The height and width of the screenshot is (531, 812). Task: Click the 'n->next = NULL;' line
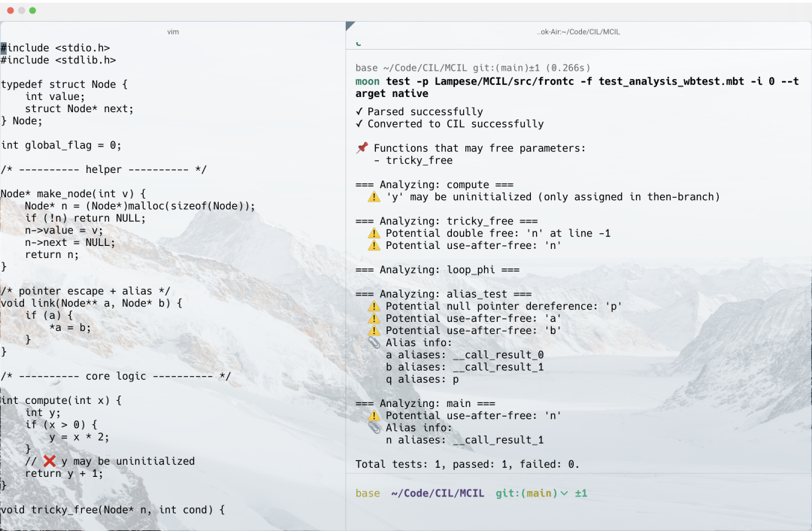click(70, 242)
